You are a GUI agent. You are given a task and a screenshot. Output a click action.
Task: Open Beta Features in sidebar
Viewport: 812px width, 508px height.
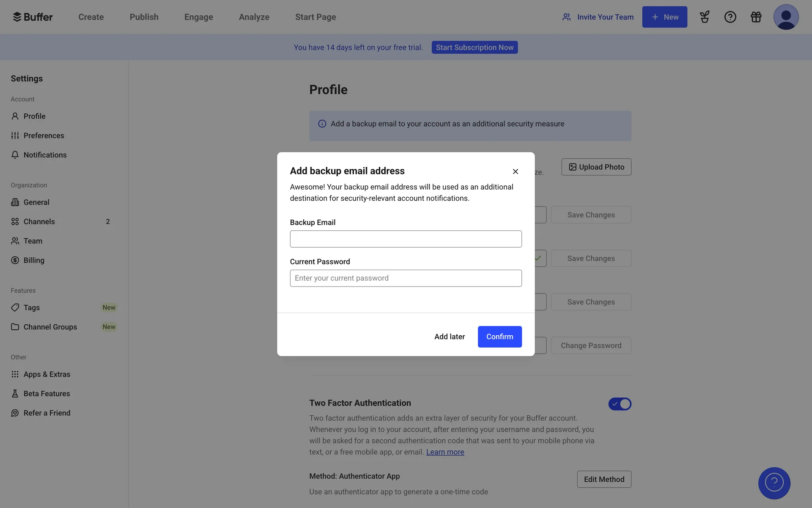[47, 394]
